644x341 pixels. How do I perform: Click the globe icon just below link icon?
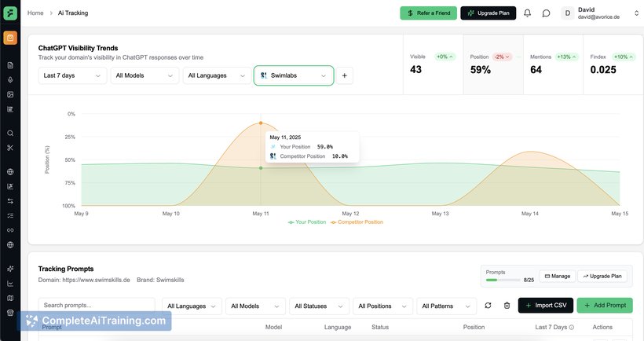pyautogui.click(x=10, y=244)
